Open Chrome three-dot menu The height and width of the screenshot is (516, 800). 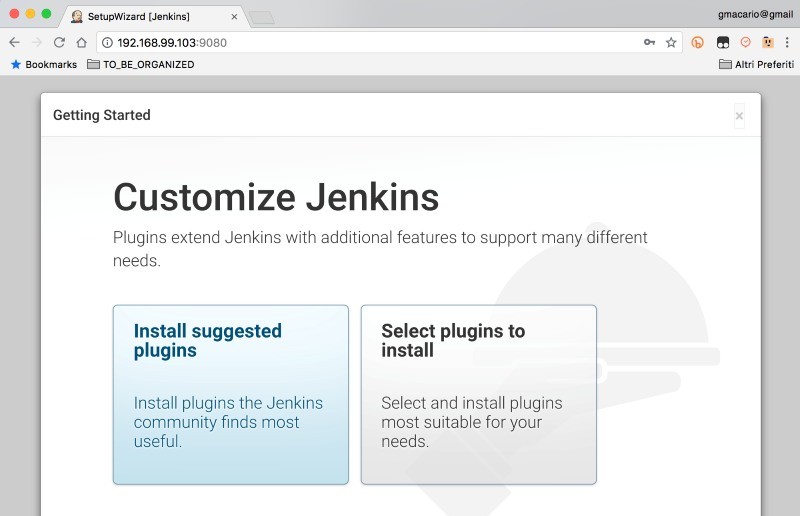pos(787,42)
